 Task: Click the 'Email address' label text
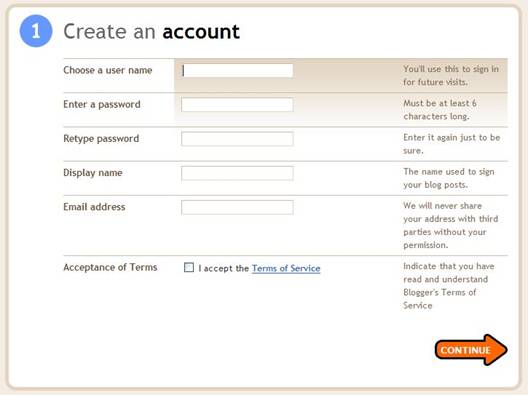coord(94,207)
